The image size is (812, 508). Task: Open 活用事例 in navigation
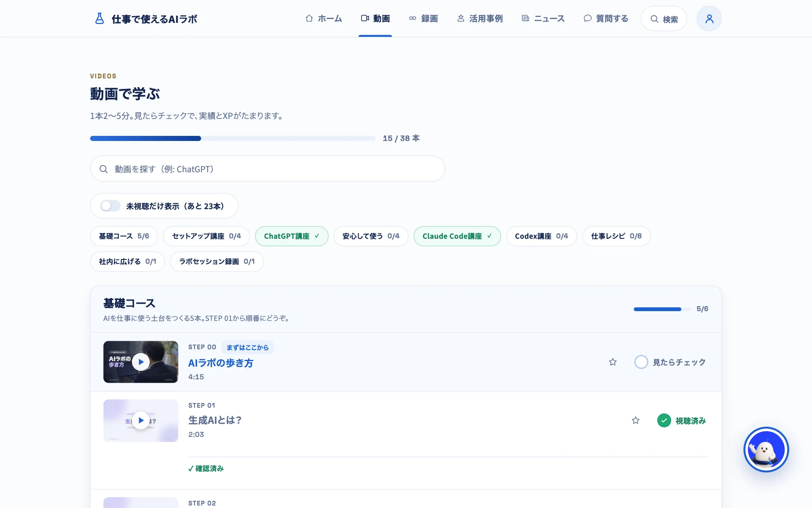pyautogui.click(x=480, y=18)
